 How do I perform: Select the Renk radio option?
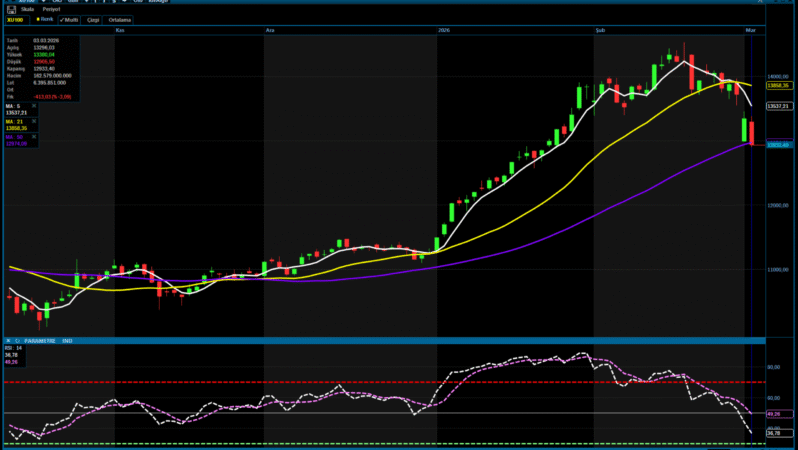point(44,19)
